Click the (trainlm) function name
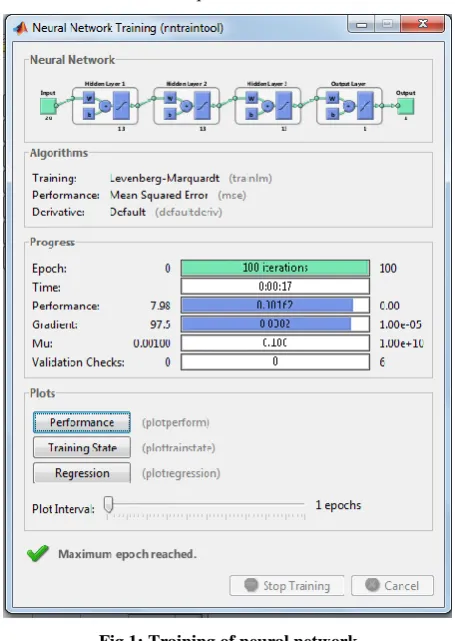 click(x=250, y=178)
